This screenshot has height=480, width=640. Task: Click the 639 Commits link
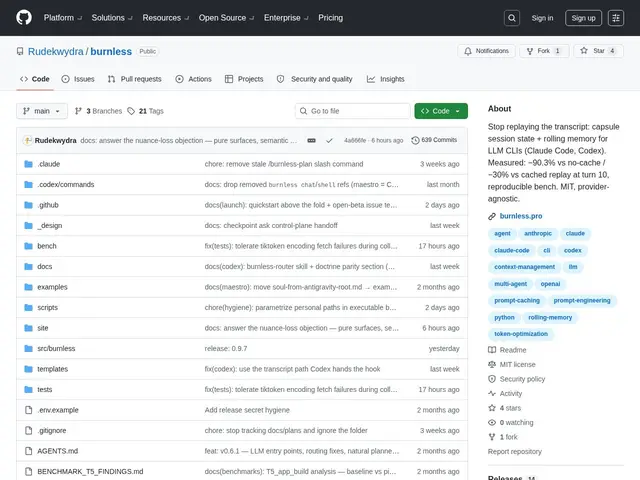pyautogui.click(x=434, y=140)
